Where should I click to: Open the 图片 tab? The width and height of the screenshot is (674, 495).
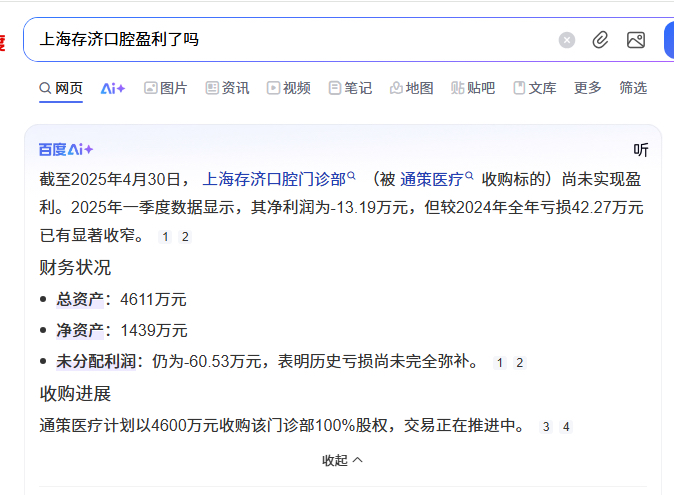pyautogui.click(x=165, y=88)
